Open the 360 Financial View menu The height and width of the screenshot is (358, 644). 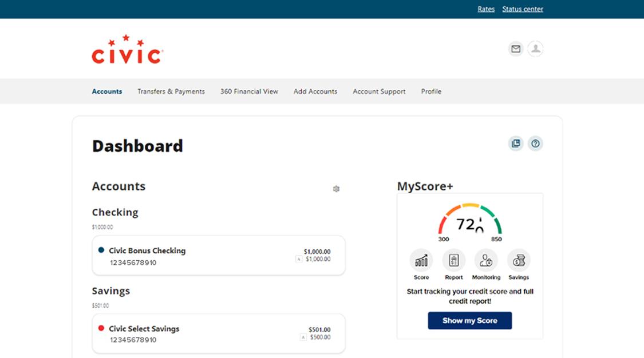pyautogui.click(x=249, y=92)
